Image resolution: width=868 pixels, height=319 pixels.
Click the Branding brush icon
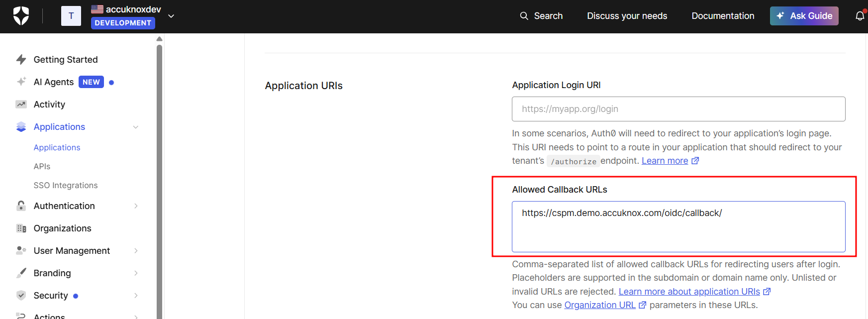pyautogui.click(x=21, y=273)
